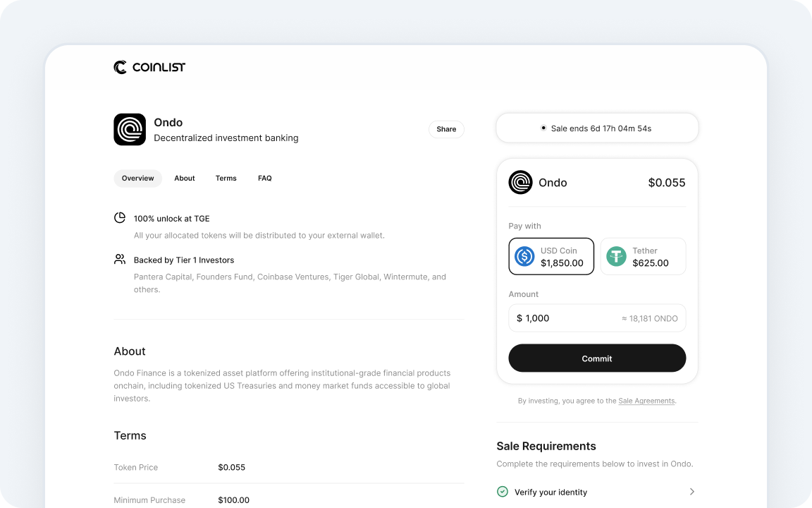Click the Sale ends countdown banner

(597, 128)
